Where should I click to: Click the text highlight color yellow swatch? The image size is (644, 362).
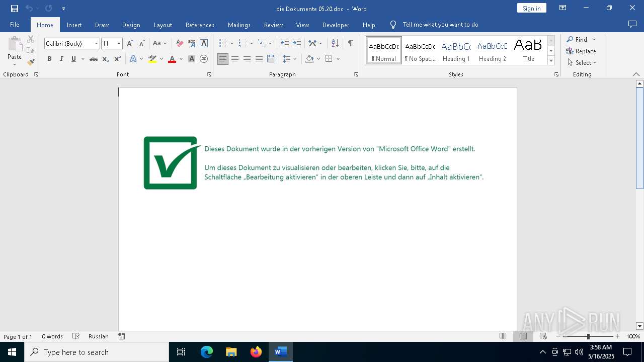click(152, 59)
